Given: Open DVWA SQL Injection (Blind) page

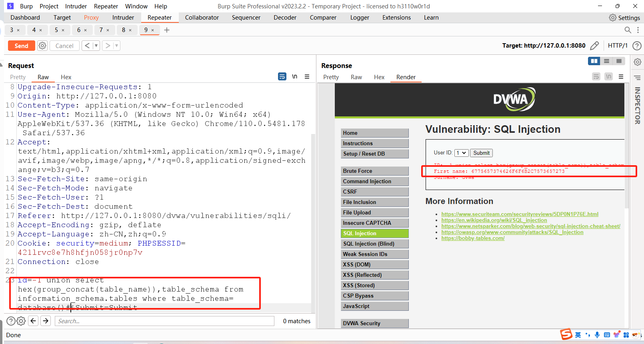Looking at the screenshot, I should 375,244.
